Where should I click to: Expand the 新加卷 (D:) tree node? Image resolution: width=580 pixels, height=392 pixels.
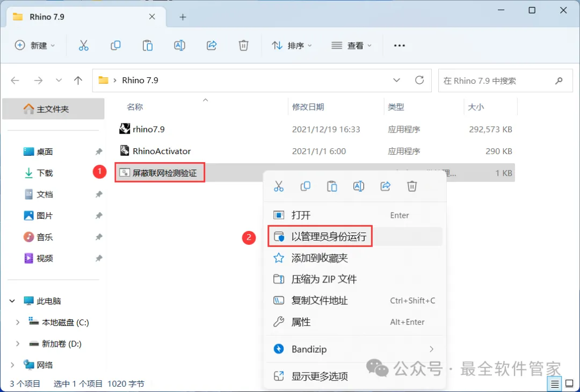click(x=17, y=344)
